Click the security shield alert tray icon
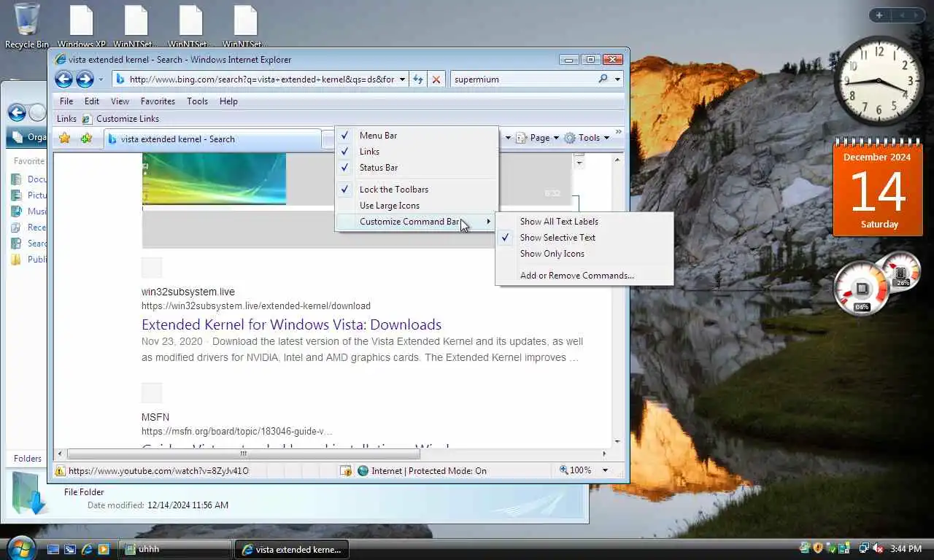934x560 pixels. pos(818,548)
